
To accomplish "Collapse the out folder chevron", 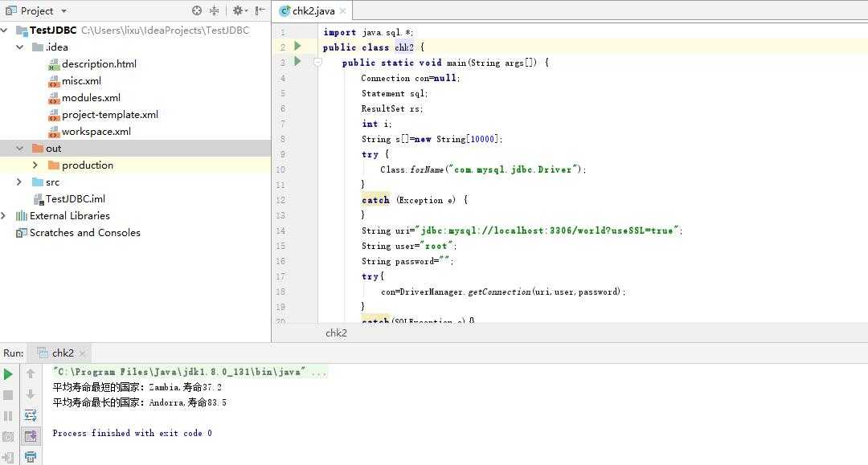I will point(20,149).
